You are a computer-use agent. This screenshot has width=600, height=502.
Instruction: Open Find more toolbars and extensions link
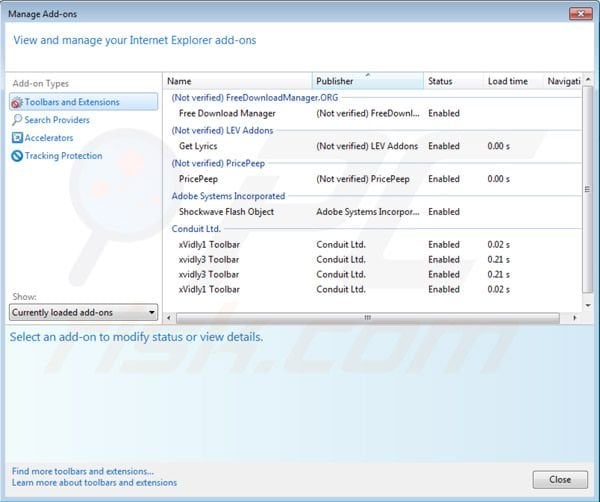[x=83, y=471]
